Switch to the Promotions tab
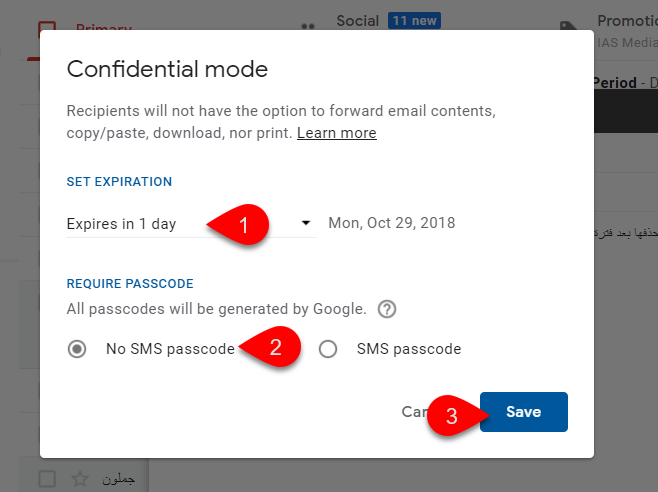The width and height of the screenshot is (658, 492). (627, 21)
